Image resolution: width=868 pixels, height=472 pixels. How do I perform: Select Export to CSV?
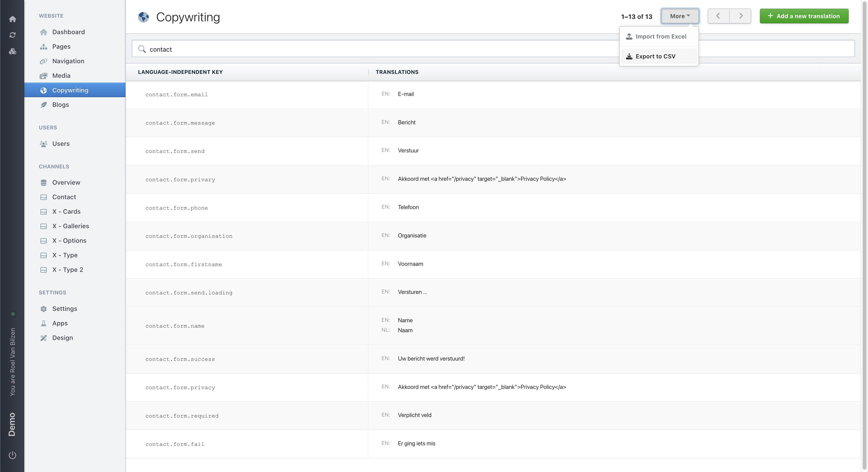[x=655, y=56]
